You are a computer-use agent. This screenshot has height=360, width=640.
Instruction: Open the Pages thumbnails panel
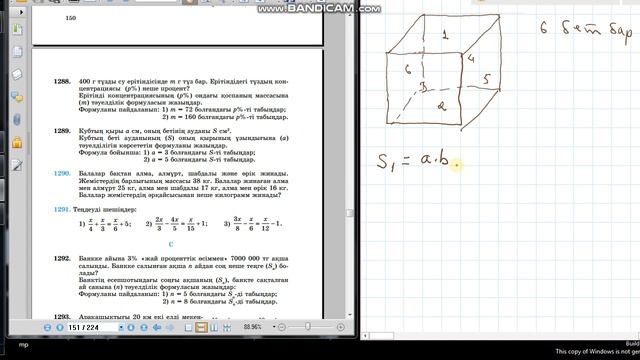pyautogui.click(x=17, y=52)
